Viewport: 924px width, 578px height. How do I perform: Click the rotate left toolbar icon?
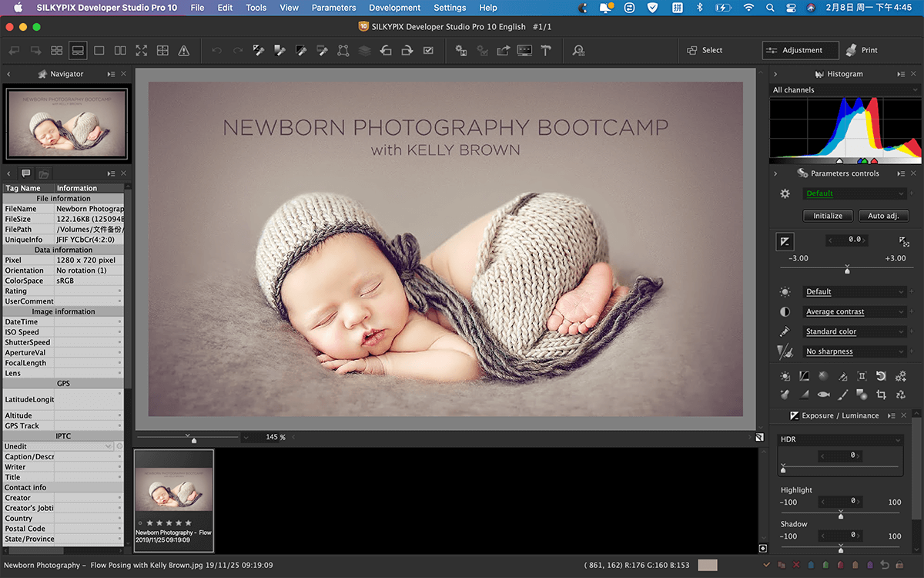pyautogui.click(x=386, y=51)
